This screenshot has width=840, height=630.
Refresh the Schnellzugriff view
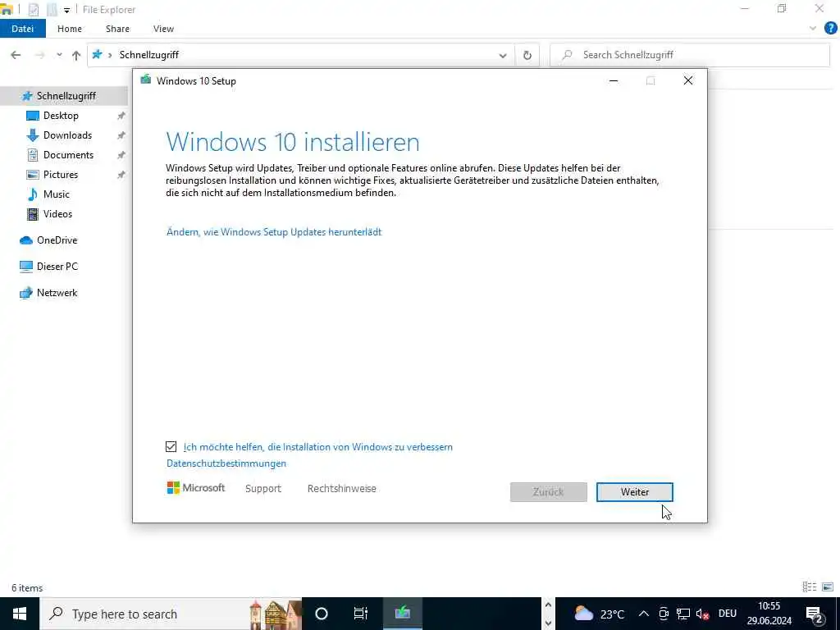pos(527,55)
